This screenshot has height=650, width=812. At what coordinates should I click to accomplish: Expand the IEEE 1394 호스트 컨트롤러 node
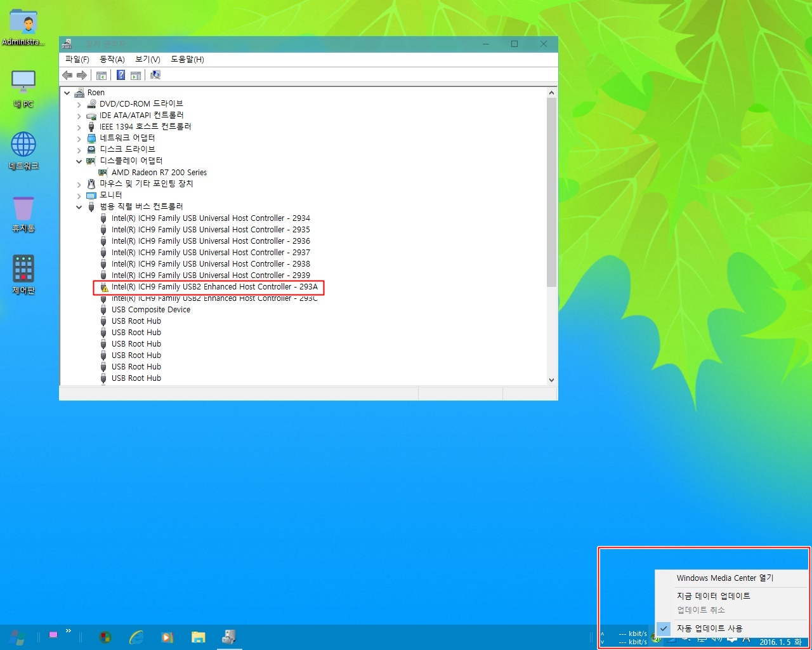[x=79, y=127]
